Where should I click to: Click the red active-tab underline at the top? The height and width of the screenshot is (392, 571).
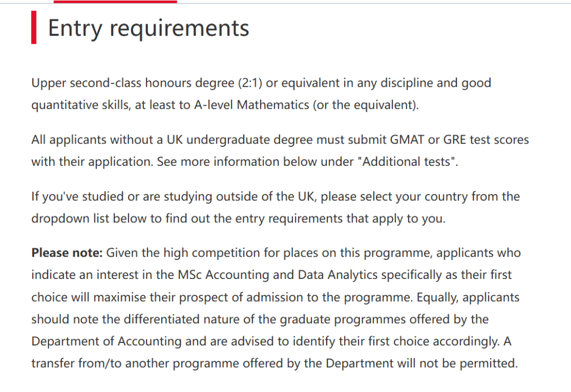(115, 2)
